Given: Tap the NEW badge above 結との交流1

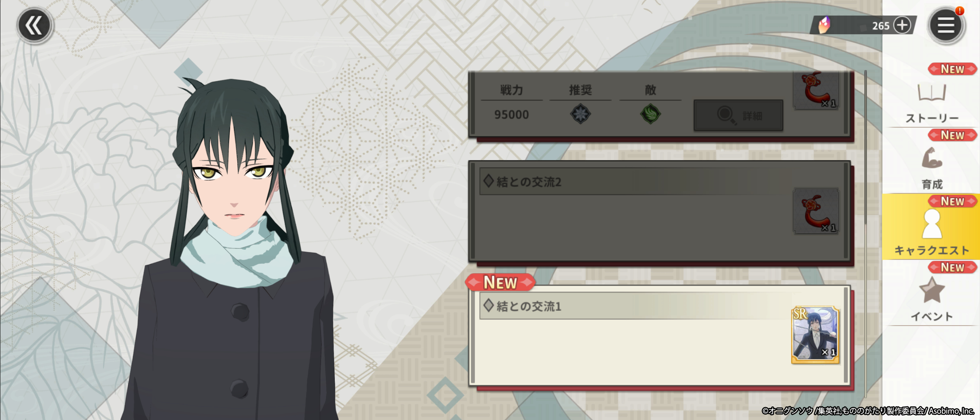Looking at the screenshot, I should pos(500,282).
